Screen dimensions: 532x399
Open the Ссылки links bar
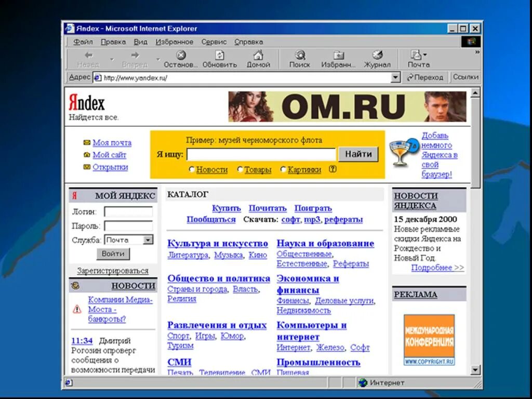[465, 77]
